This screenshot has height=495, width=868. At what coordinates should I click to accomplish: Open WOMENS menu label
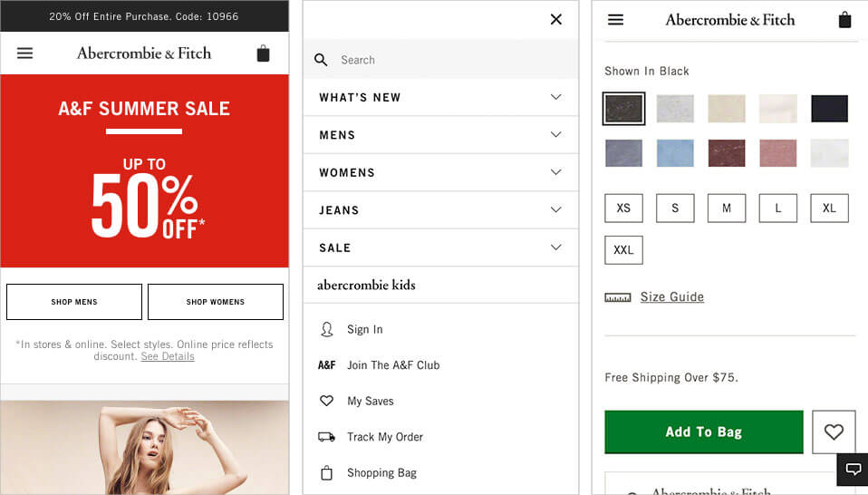[x=347, y=173]
